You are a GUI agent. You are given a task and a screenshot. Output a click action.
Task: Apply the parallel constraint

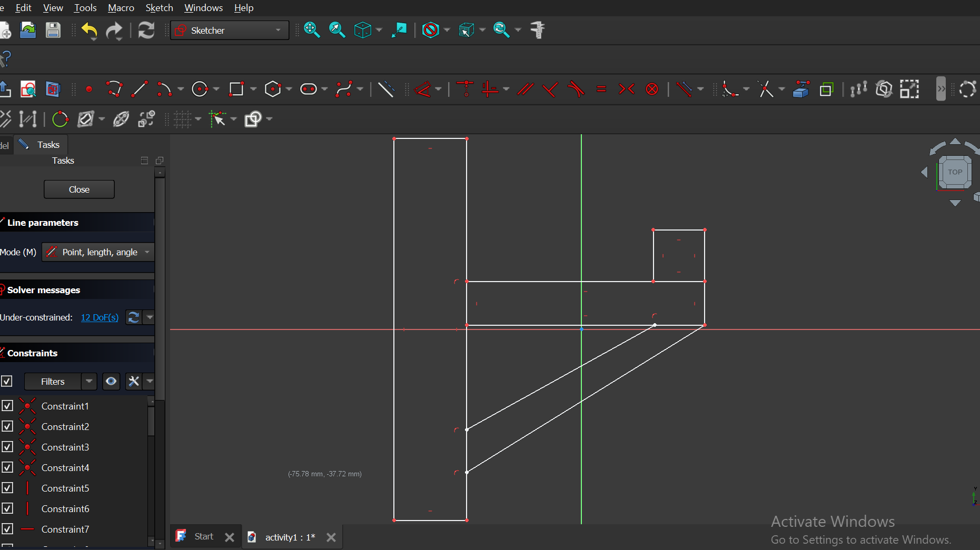pos(525,89)
